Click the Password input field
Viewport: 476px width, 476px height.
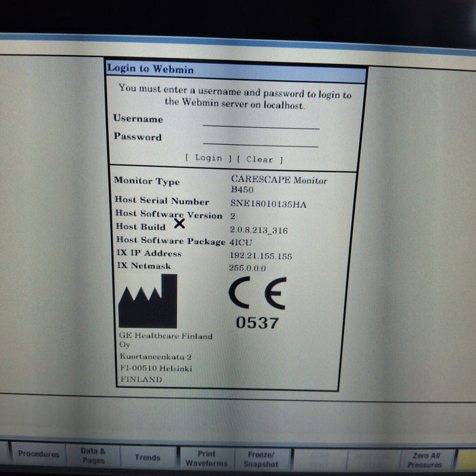[x=260, y=140]
